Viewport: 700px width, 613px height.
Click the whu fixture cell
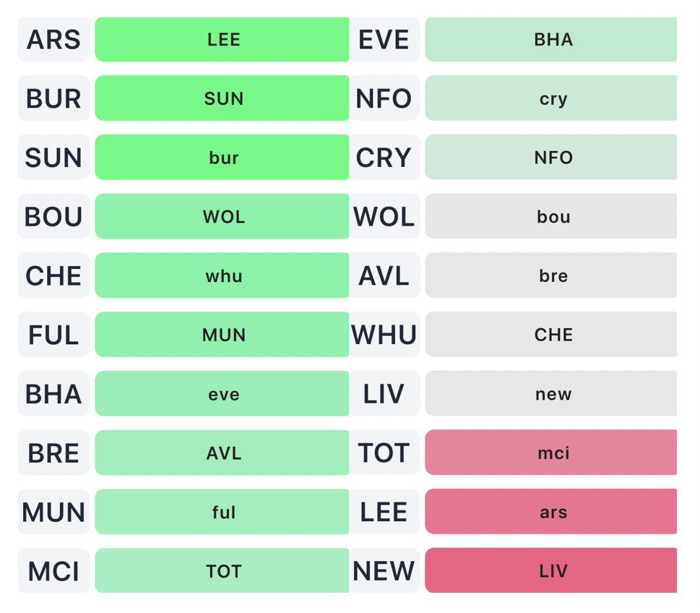222,276
